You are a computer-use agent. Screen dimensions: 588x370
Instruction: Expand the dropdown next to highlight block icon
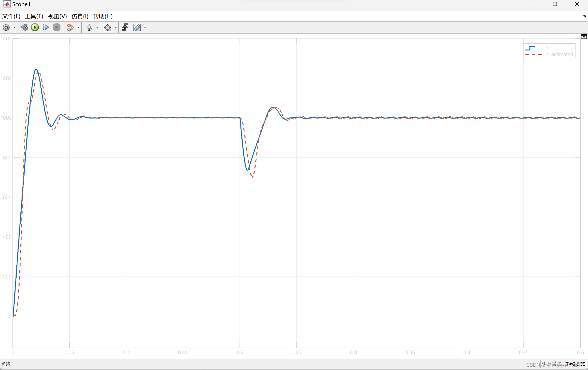pos(79,28)
